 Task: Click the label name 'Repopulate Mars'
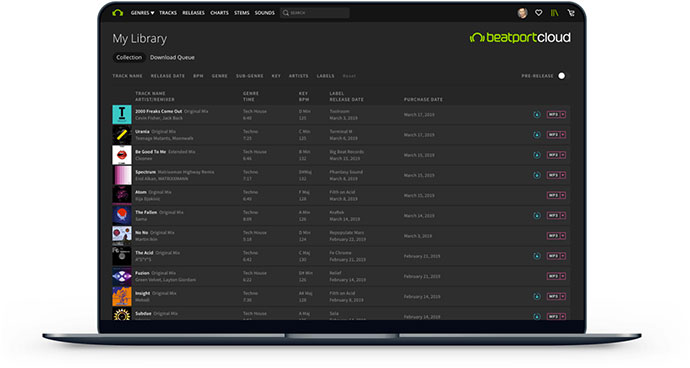coord(347,233)
